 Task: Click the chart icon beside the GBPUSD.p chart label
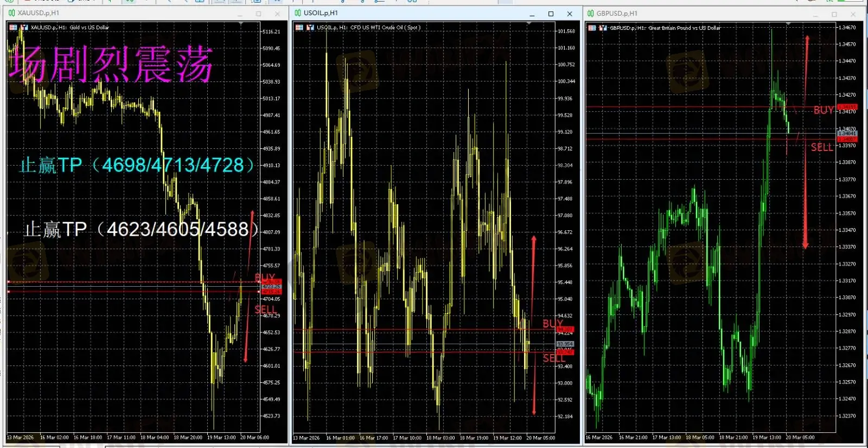click(603, 28)
